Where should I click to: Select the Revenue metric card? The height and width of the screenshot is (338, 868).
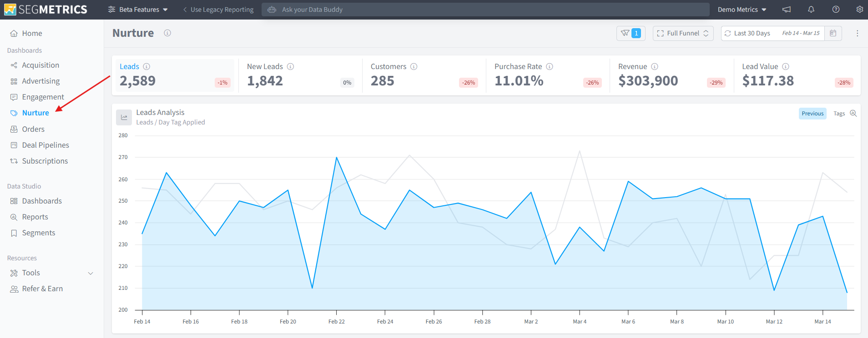pos(671,75)
